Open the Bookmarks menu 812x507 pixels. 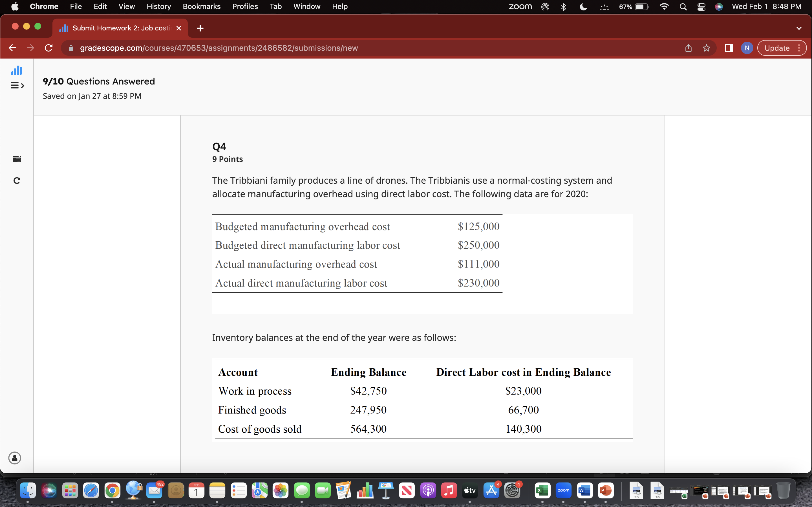coord(202,6)
